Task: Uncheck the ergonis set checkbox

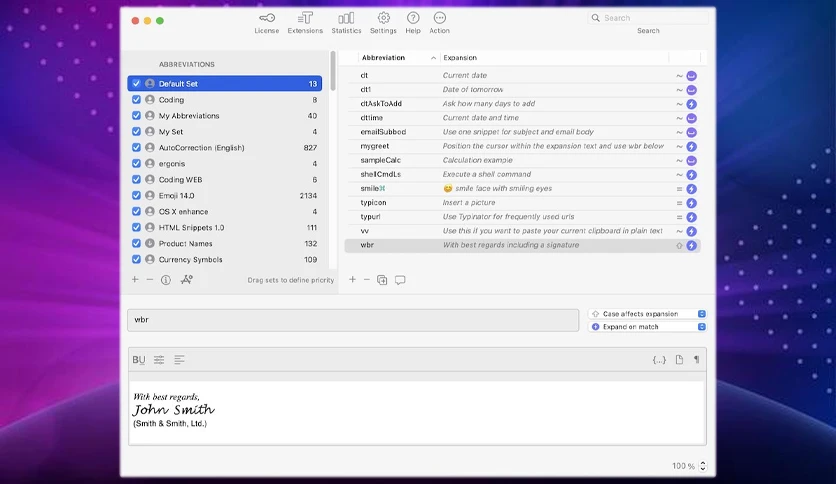Action: [x=136, y=164]
